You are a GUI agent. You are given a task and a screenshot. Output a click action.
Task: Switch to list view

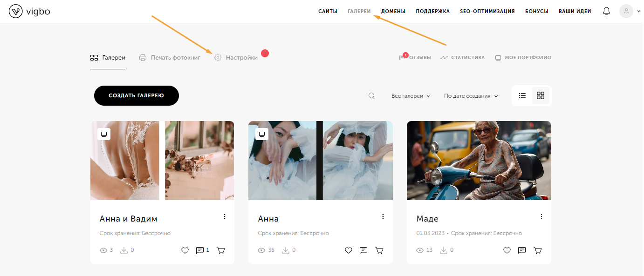click(x=522, y=95)
